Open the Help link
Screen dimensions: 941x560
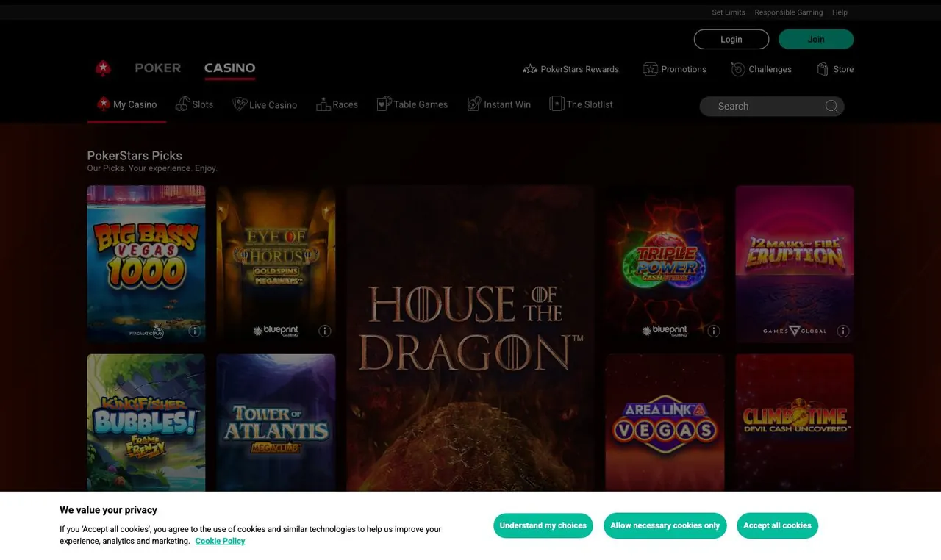[x=840, y=12]
